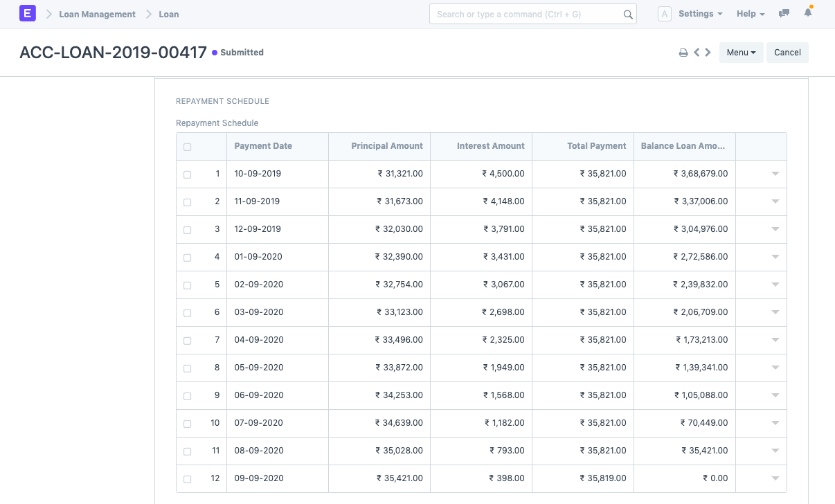Open the feedback chat icon
The image size is (835, 504).
[784, 13]
